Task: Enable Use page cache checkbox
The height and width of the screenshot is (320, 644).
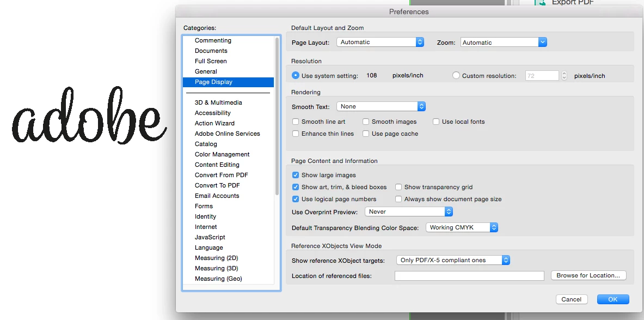Action: click(365, 134)
